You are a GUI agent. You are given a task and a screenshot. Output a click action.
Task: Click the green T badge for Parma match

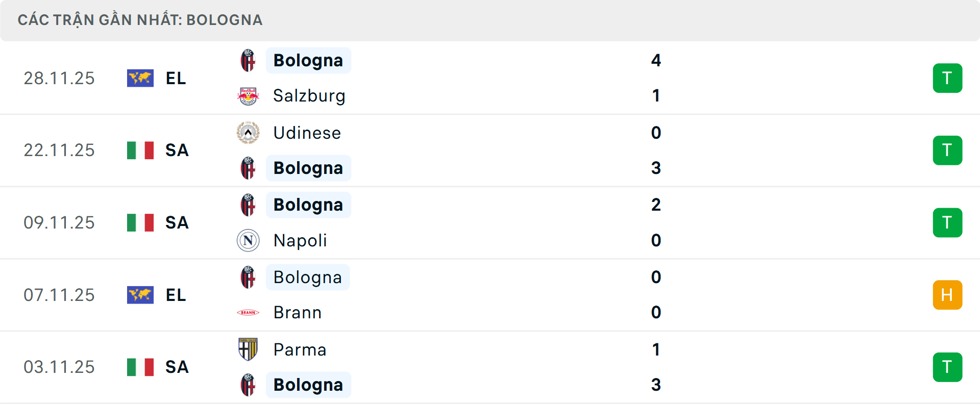[948, 367]
